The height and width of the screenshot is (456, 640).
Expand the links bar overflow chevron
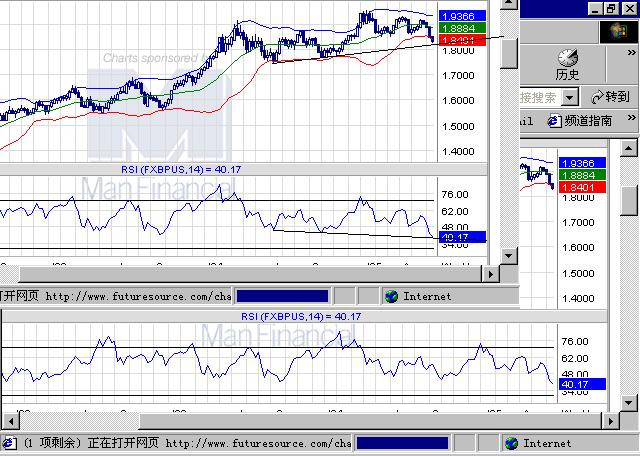[631, 118]
